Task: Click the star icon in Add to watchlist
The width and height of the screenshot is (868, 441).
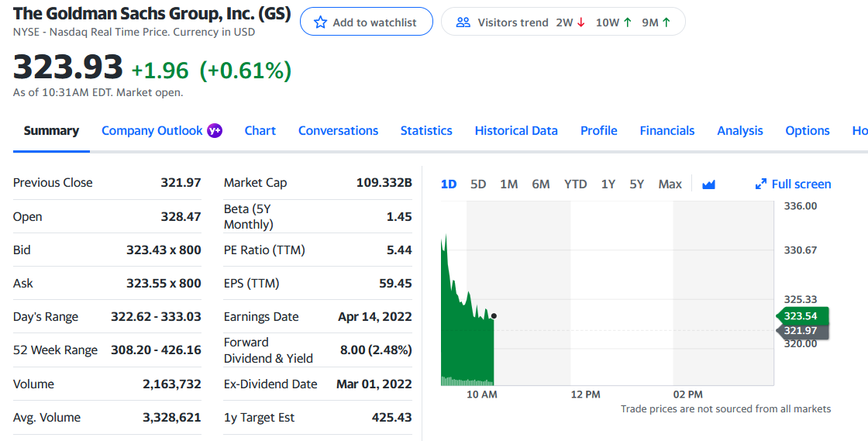Action: (320, 22)
